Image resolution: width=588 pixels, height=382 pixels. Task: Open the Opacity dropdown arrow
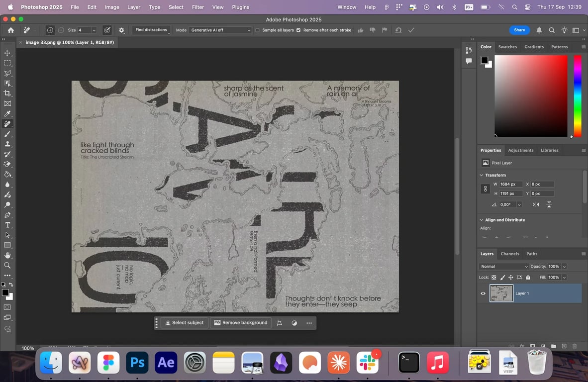564,267
